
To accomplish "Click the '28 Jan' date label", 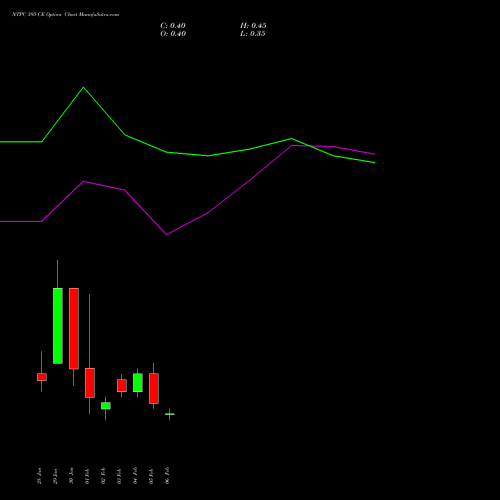I will click(39, 476).
